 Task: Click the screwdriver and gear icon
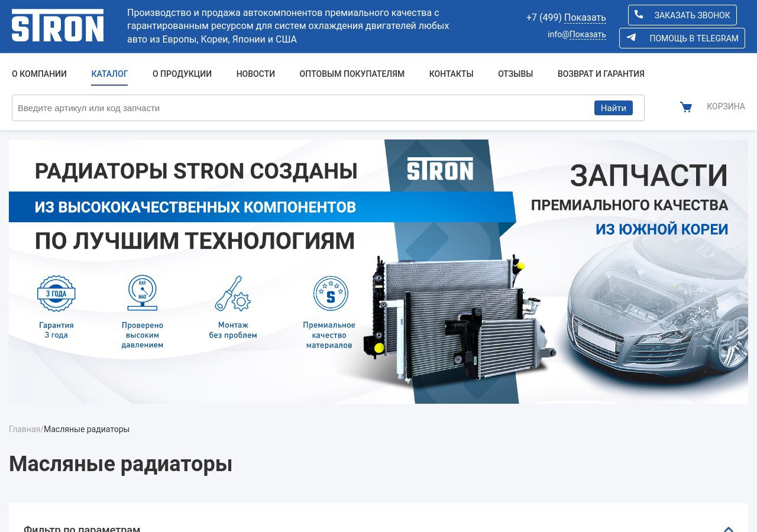click(232, 293)
